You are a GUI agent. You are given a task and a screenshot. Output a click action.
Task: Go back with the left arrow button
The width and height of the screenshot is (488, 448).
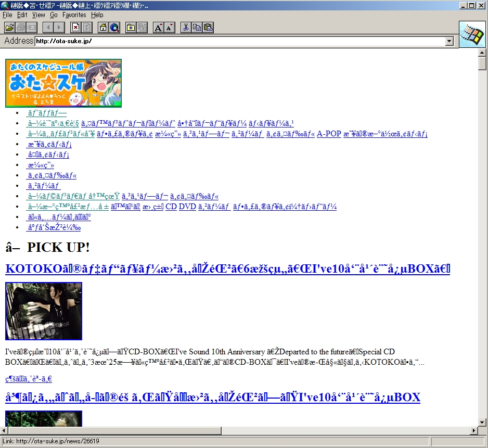tap(48, 28)
